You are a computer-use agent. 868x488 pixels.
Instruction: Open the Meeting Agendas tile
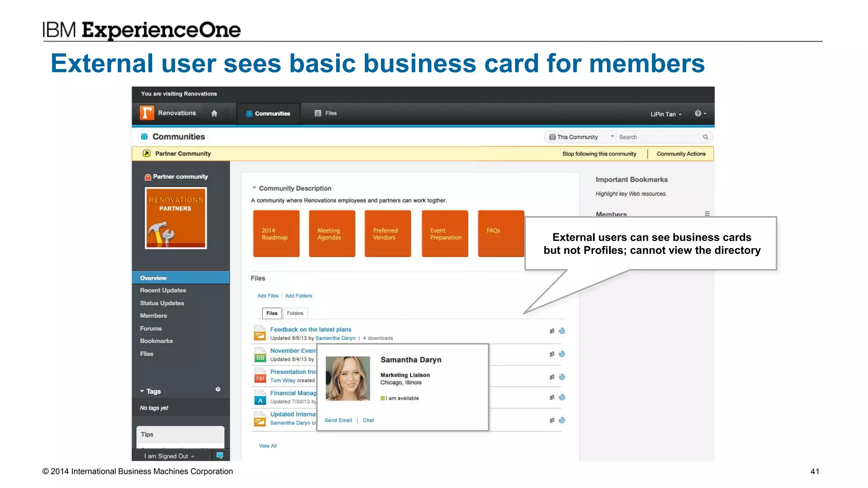tap(332, 233)
